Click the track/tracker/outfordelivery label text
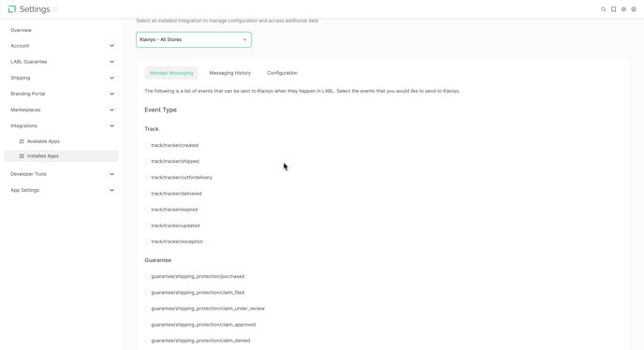 (182, 177)
